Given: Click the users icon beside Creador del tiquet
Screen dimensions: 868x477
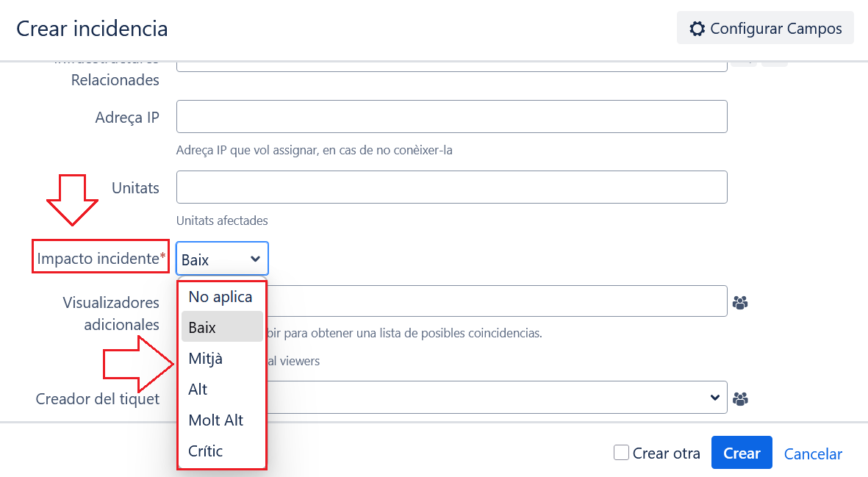Looking at the screenshot, I should [740, 398].
